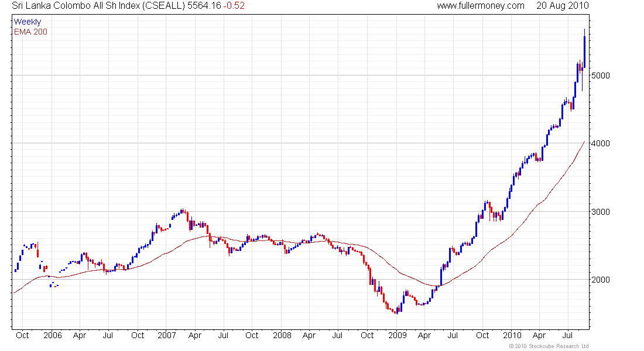This screenshot has width=644, height=351.
Task: Click the early 2009 candle low near 1500
Action: tap(397, 312)
